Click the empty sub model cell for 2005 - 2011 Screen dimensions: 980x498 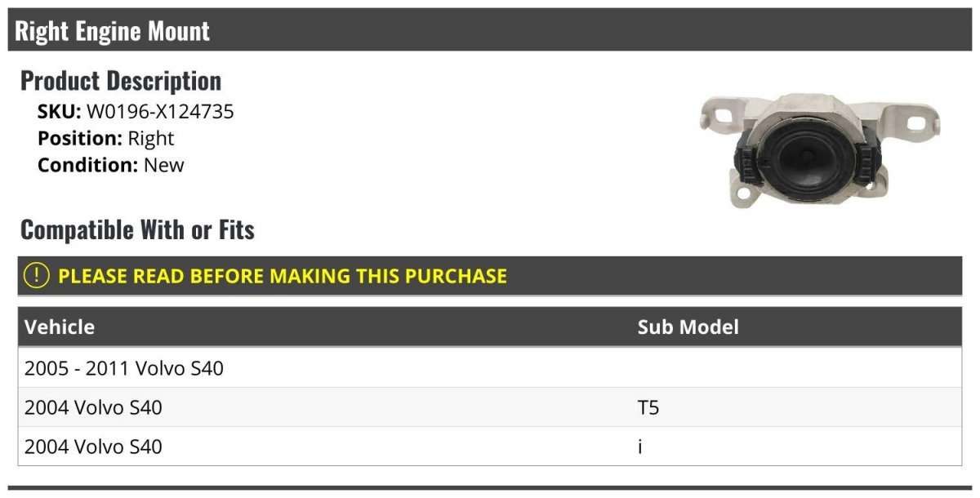796,368
